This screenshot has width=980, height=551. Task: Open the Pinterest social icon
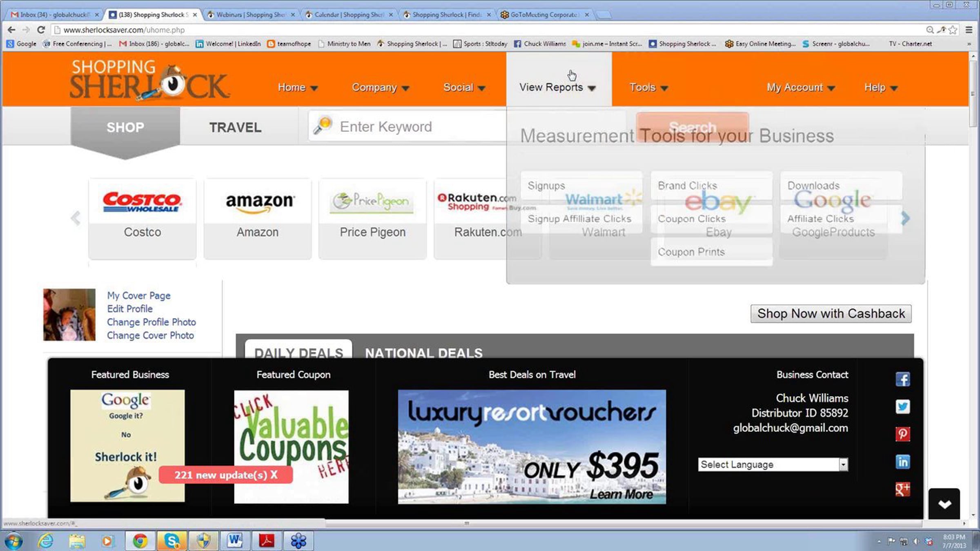point(902,434)
